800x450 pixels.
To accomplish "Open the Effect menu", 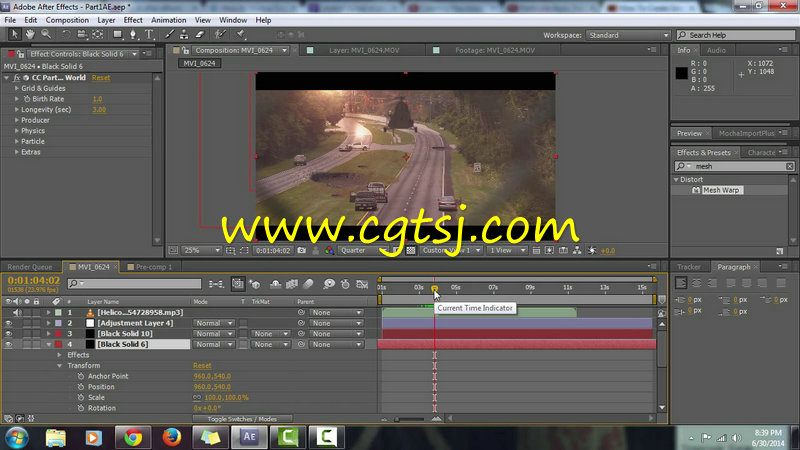I will [x=133, y=20].
